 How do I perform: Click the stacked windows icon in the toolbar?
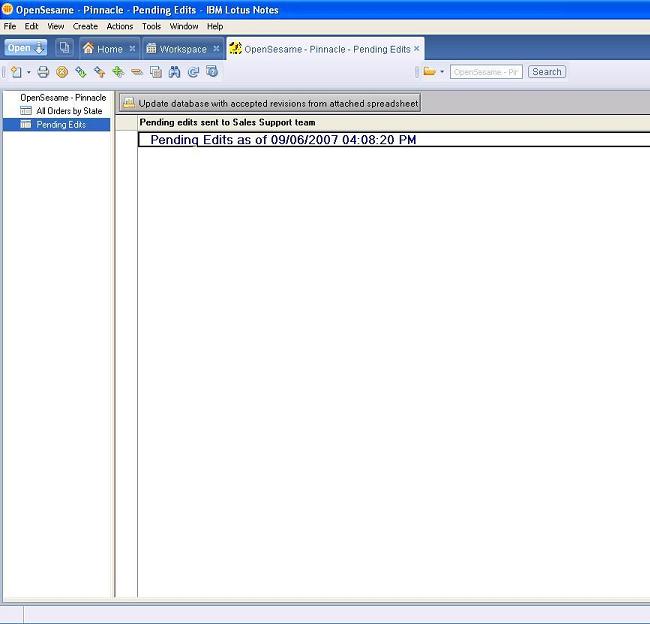tap(155, 72)
